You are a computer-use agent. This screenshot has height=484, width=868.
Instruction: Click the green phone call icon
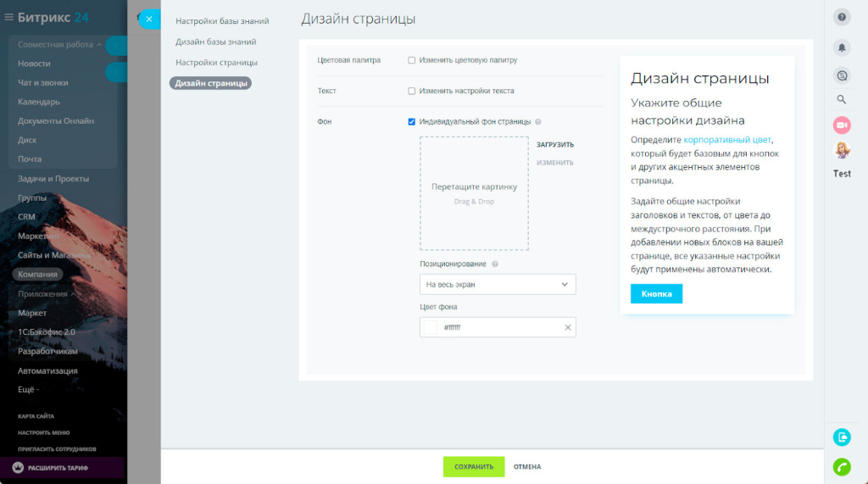coord(842,466)
